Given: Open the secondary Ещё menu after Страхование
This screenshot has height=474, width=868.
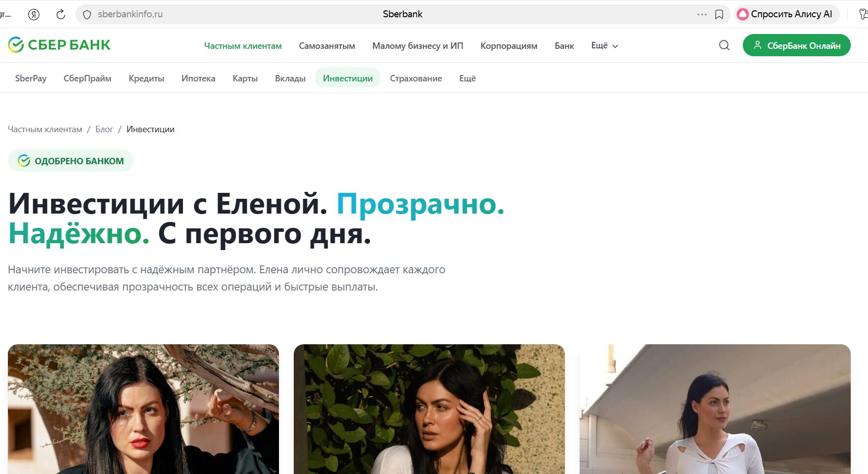Looking at the screenshot, I should (467, 78).
